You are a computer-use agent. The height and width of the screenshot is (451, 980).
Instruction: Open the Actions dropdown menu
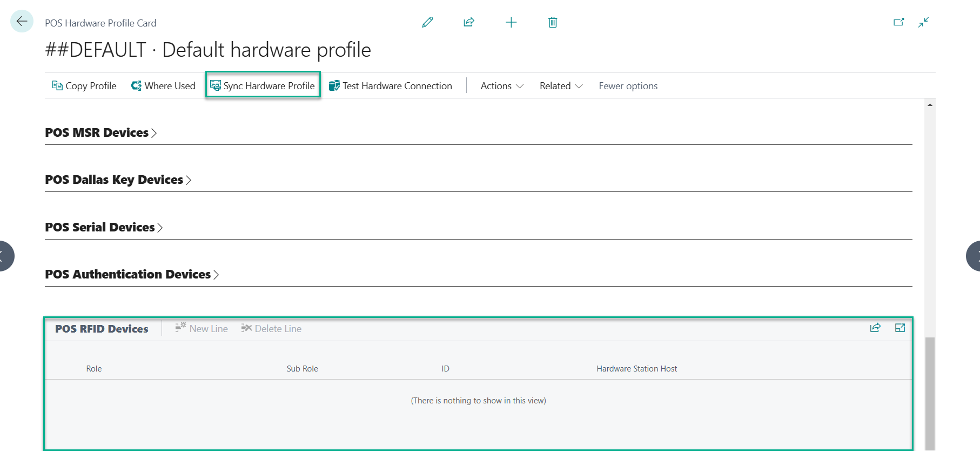click(502, 86)
